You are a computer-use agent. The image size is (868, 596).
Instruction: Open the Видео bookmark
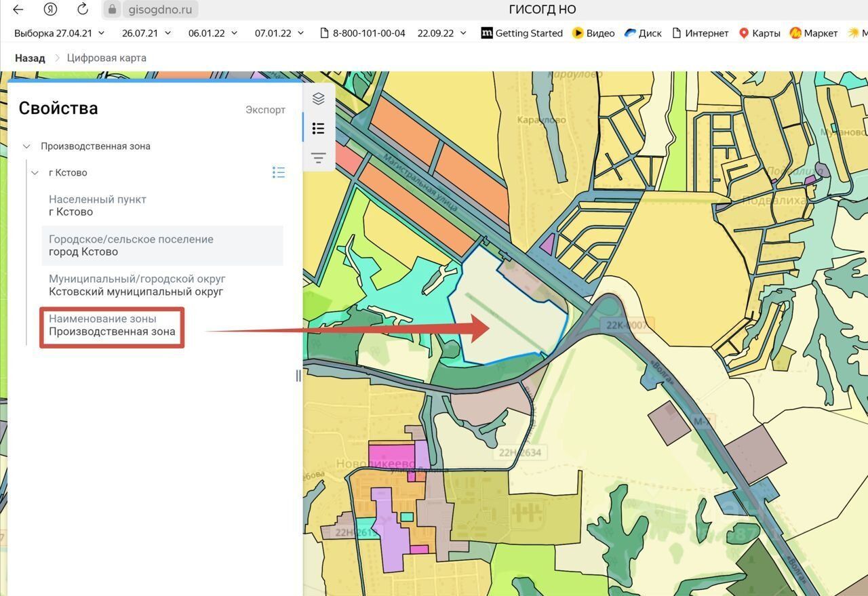point(593,33)
